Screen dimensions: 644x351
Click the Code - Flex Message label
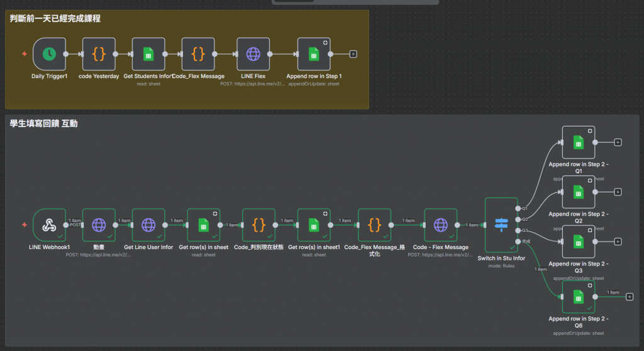click(x=441, y=247)
